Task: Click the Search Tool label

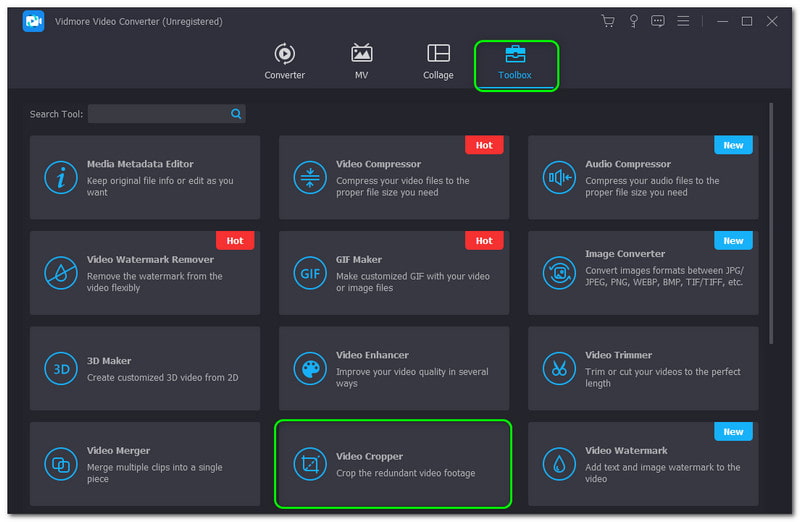Action: [x=56, y=114]
